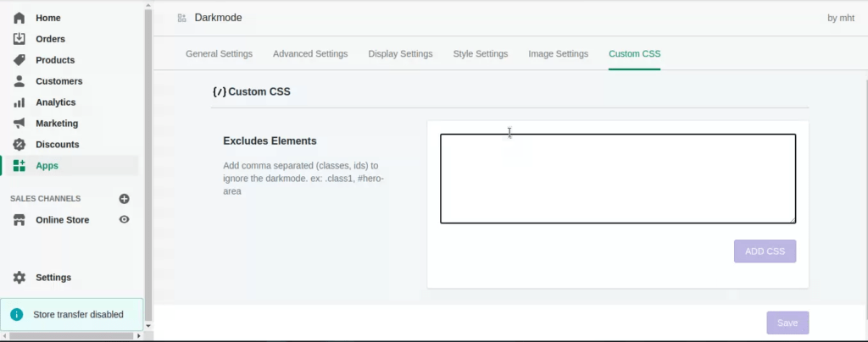Click the 'by mht' author text
868x342 pixels.
point(841,19)
